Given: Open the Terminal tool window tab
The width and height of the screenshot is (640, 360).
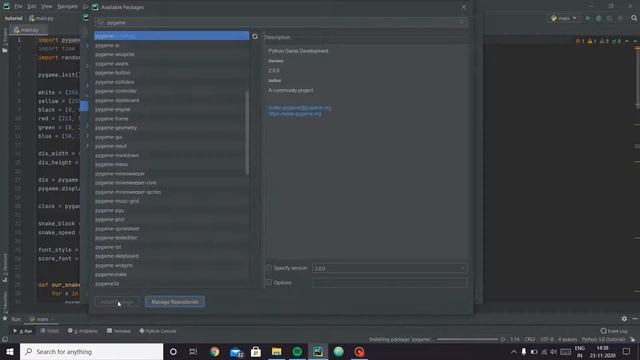Looking at the screenshot, I should (x=119, y=331).
